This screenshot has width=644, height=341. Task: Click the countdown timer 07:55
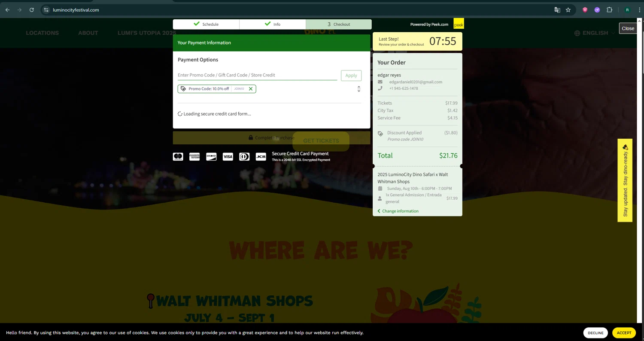pyautogui.click(x=443, y=41)
